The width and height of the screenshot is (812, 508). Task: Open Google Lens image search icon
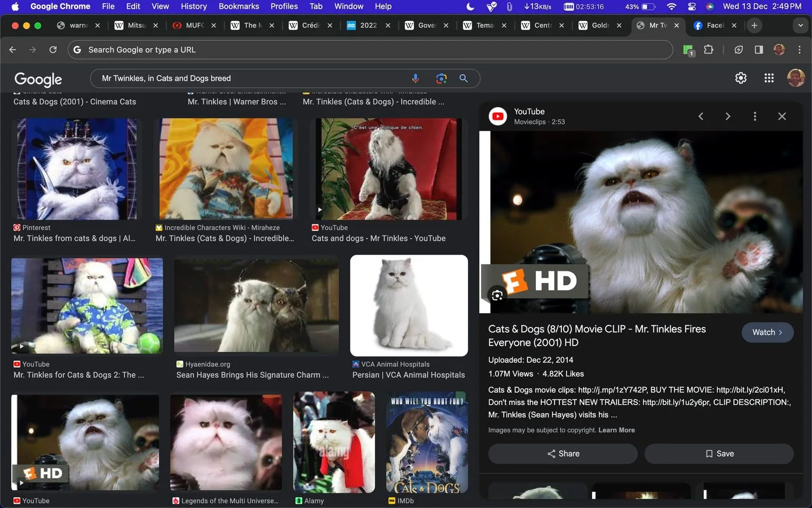(x=441, y=78)
